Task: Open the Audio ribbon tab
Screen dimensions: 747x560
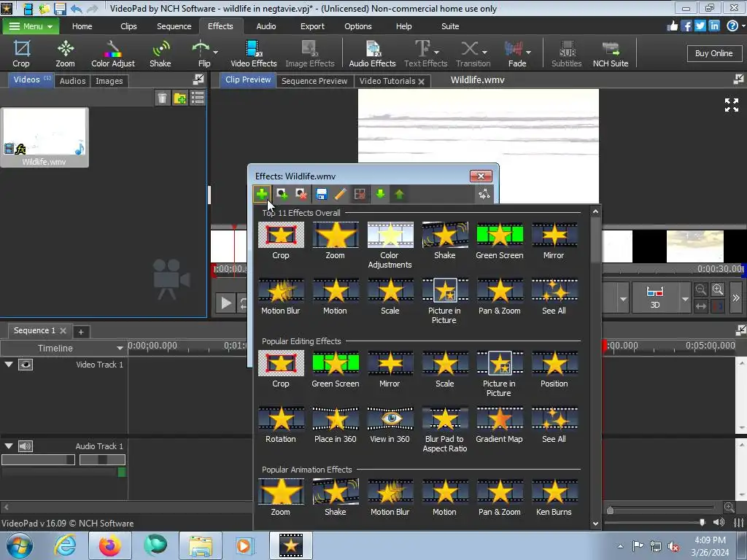Action: [x=266, y=26]
